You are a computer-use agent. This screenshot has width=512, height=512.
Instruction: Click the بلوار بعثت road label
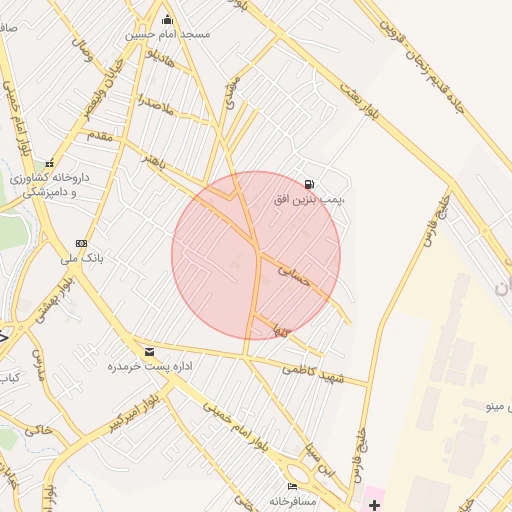(360, 101)
